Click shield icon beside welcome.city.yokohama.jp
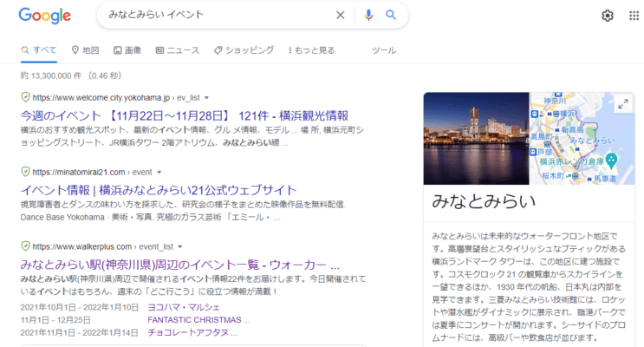644x347 pixels. click(25, 97)
